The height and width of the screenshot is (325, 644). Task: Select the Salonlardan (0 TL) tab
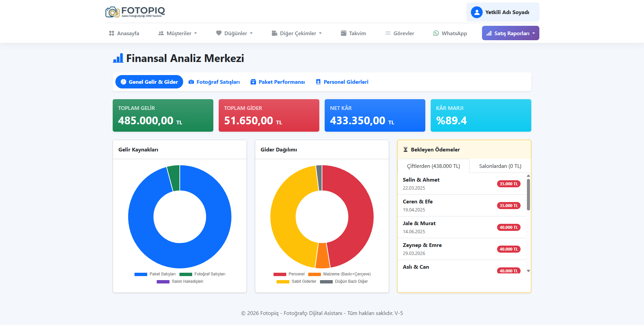click(x=500, y=166)
